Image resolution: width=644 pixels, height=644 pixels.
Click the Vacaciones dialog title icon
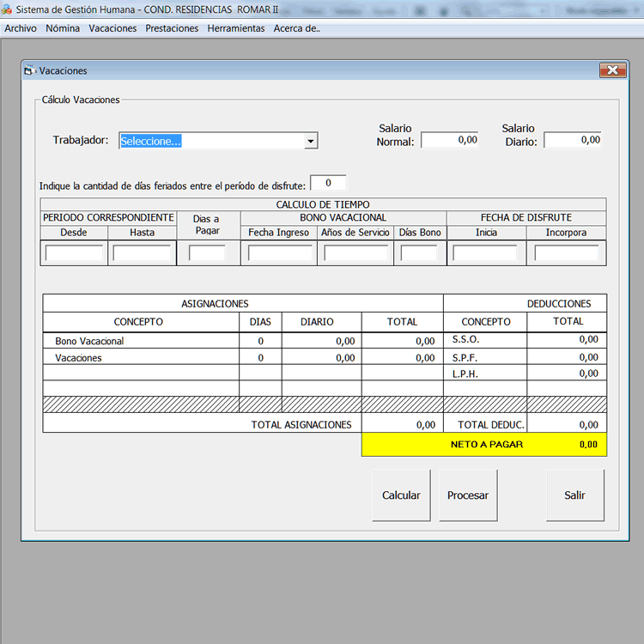tap(30, 71)
